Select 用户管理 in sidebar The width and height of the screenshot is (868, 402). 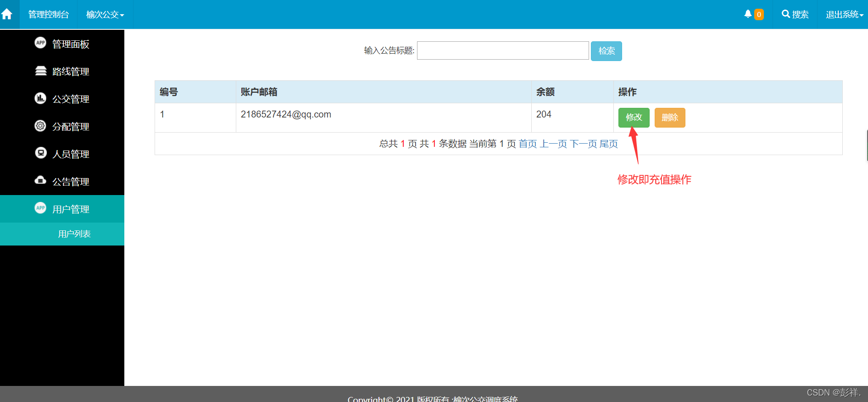coord(62,209)
